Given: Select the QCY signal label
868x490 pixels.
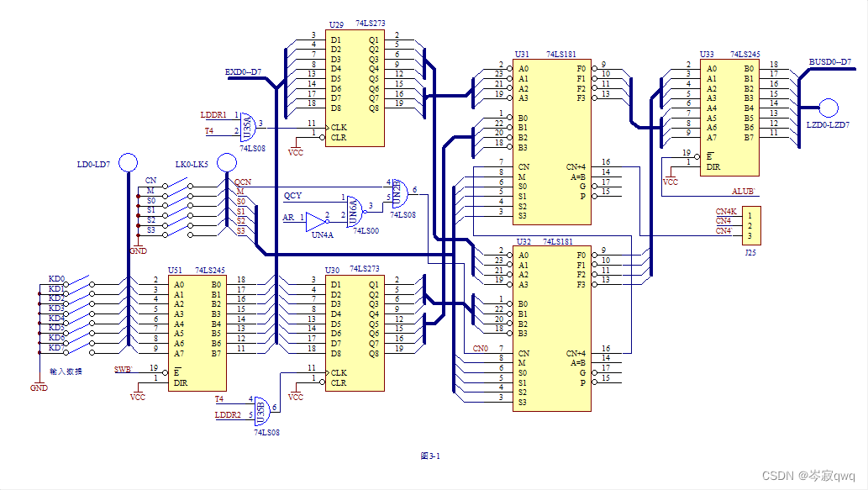Looking at the screenshot, I should coord(293,196).
